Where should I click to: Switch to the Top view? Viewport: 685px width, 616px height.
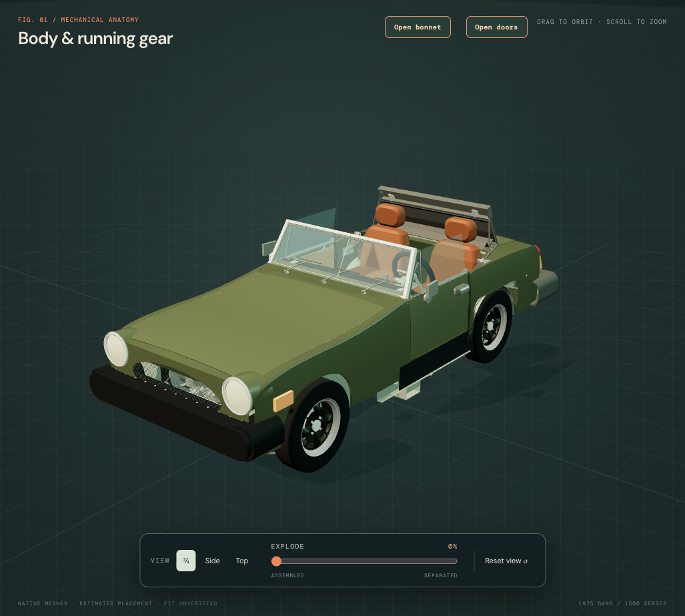[x=242, y=561]
